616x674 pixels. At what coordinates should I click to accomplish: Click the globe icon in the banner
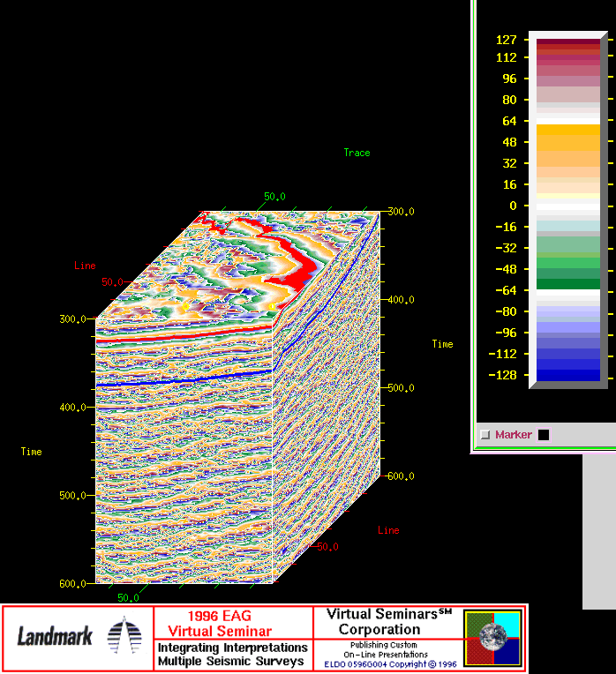point(494,637)
